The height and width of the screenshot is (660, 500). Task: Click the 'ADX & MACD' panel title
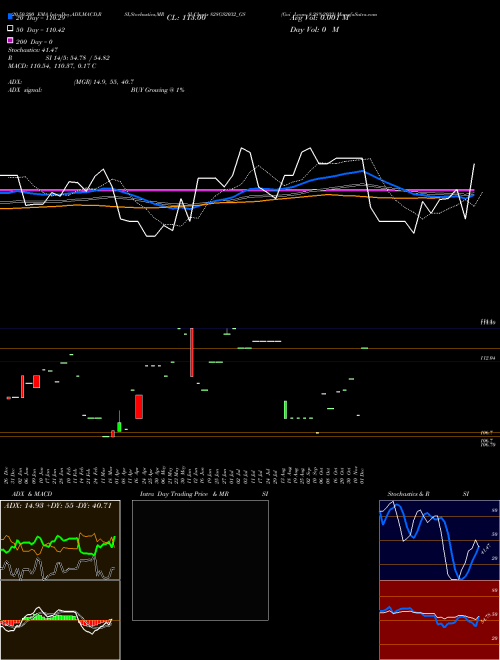click(x=32, y=494)
